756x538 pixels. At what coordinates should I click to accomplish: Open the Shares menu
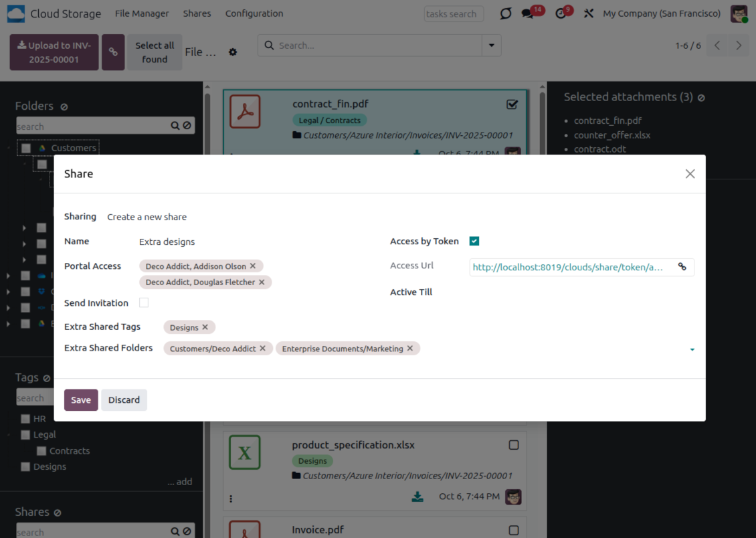pos(197,13)
